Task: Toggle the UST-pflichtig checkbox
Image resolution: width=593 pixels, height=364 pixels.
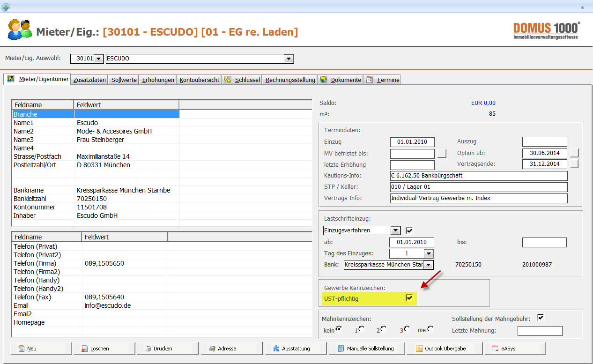Action: (409, 298)
